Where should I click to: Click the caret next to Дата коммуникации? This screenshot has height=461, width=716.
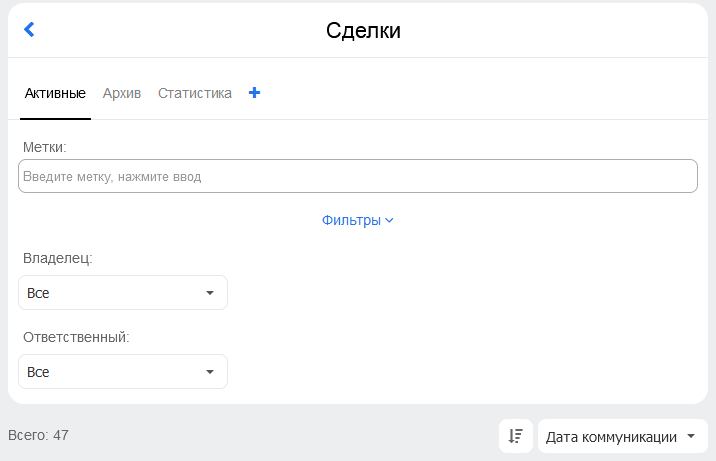(x=691, y=436)
